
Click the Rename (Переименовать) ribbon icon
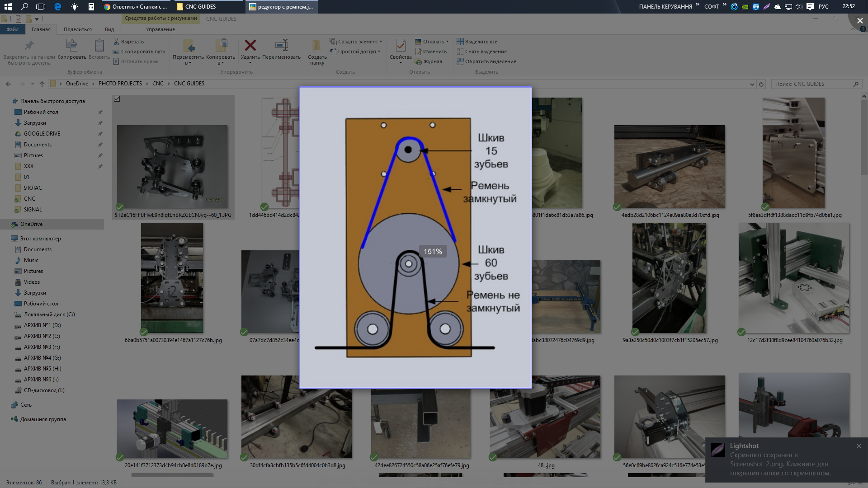pos(281,46)
